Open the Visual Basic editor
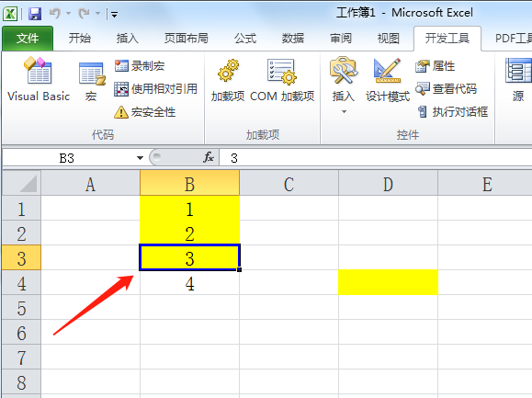 (39, 80)
